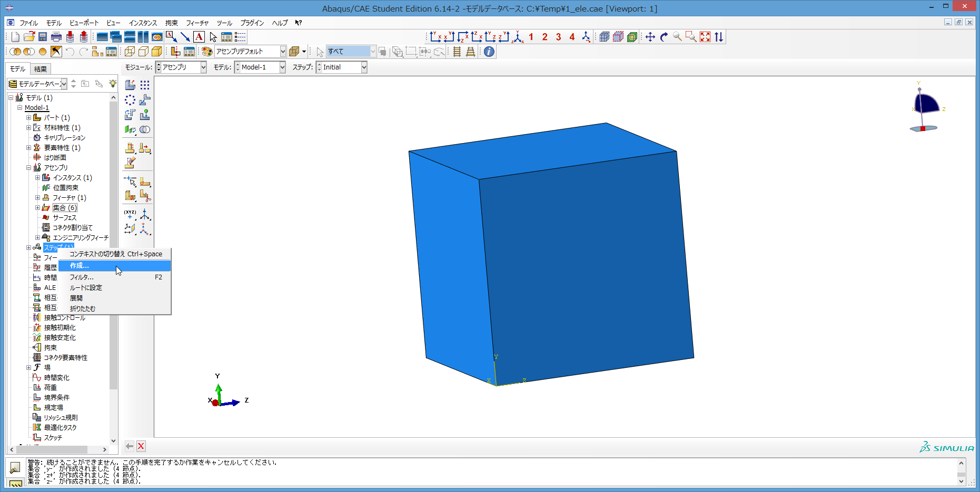
Task: Save the model with the floppy disk icon
Action: (x=43, y=37)
